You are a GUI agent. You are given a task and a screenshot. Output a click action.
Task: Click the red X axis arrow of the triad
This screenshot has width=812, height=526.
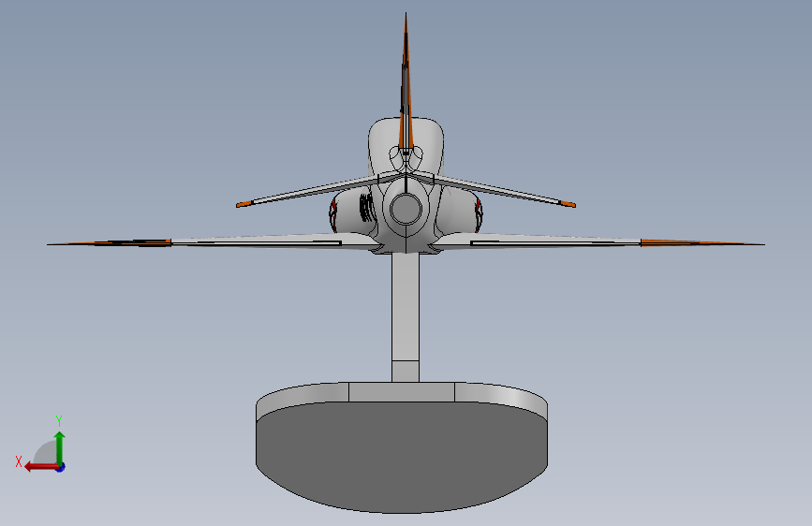[40, 467]
